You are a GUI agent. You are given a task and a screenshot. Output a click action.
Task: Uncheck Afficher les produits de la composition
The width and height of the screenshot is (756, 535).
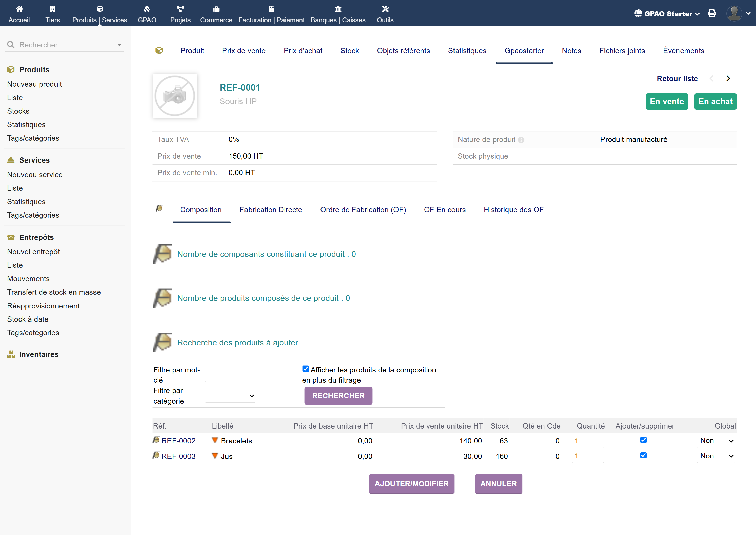[x=306, y=369]
